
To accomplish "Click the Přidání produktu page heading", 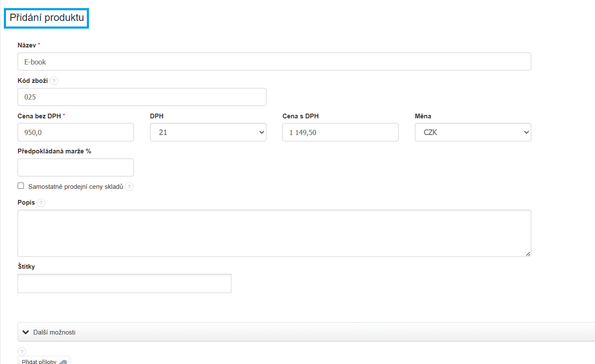I will 47,18.
